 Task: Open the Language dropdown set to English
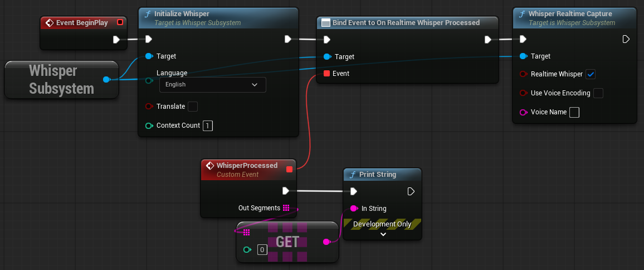(x=212, y=85)
